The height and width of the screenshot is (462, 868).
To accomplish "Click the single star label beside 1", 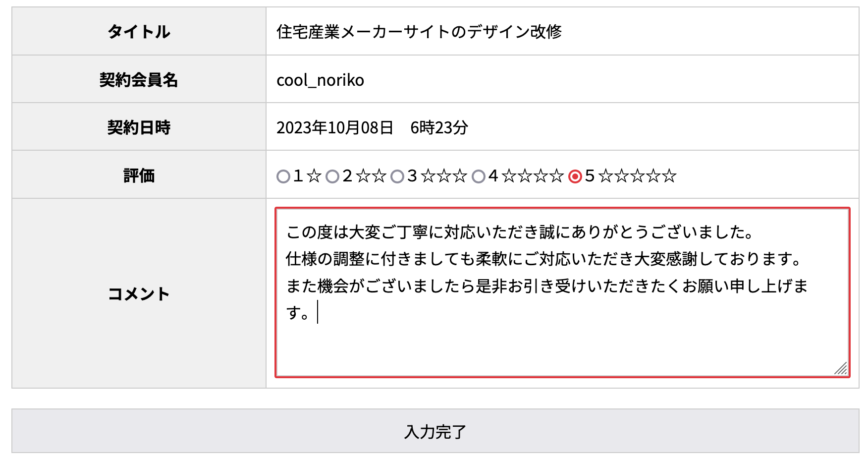I will pos(314,176).
